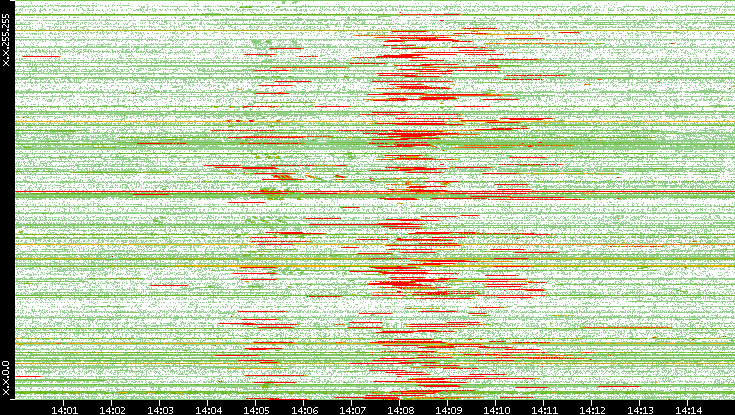Click the 14:07 time label
This screenshot has width=735, height=415.
click(x=352, y=408)
